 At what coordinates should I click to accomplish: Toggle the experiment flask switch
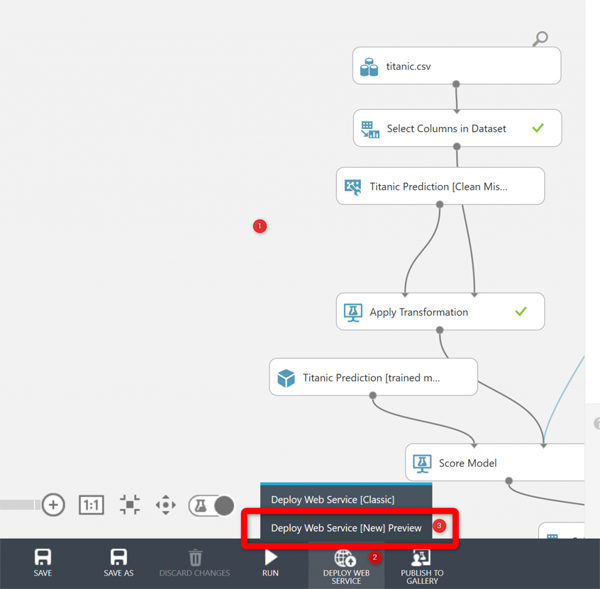click(211, 506)
